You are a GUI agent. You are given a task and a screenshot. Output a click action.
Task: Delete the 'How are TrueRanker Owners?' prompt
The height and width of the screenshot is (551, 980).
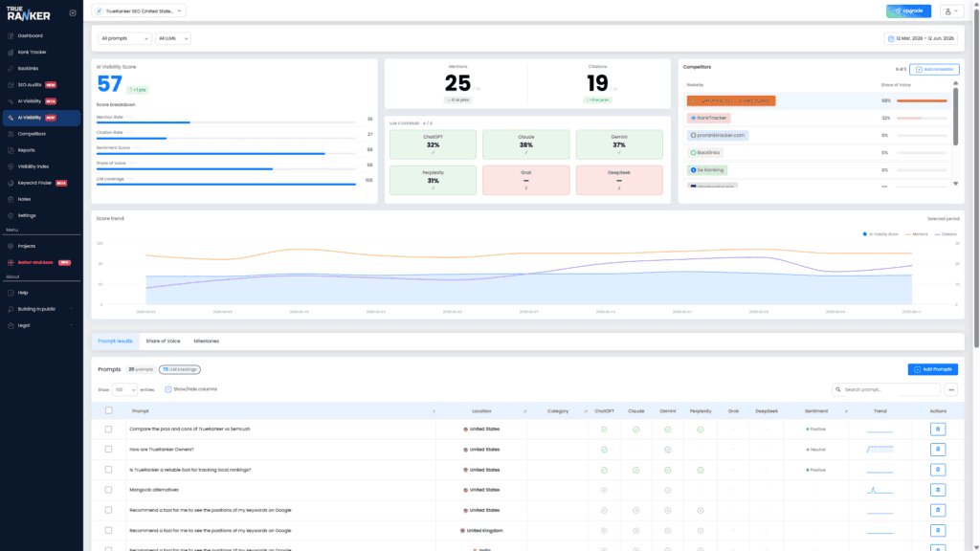tap(938, 450)
